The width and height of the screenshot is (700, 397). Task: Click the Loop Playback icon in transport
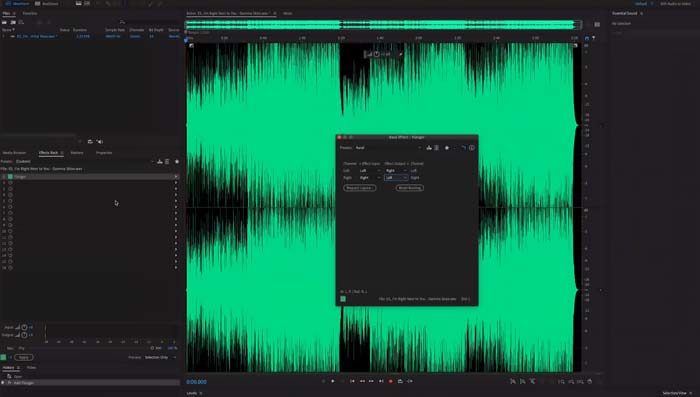[x=400, y=381]
